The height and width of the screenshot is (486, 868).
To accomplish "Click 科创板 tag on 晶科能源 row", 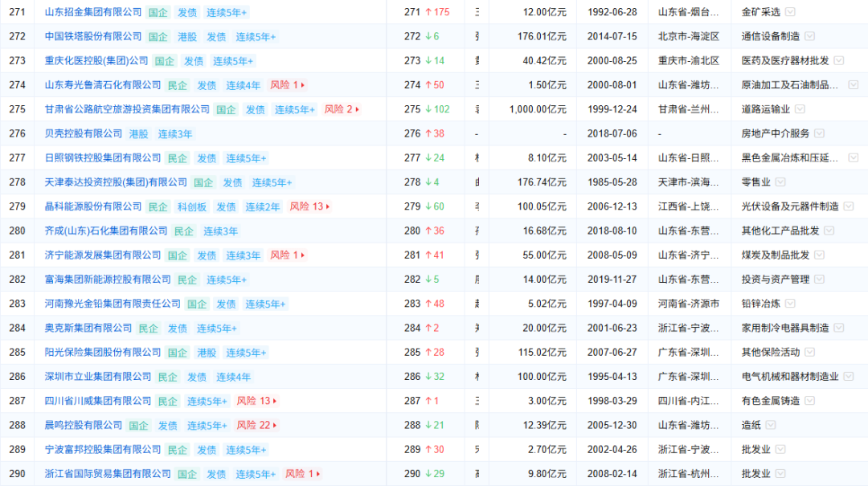I will (x=191, y=207).
